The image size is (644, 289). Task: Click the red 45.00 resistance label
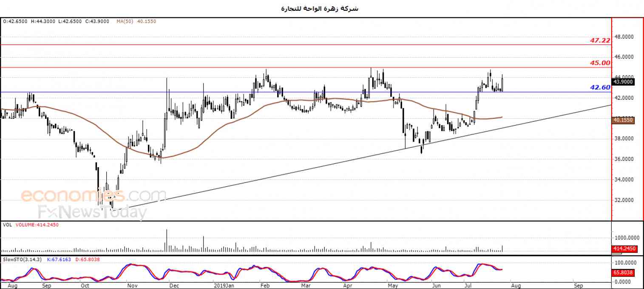(x=600, y=63)
